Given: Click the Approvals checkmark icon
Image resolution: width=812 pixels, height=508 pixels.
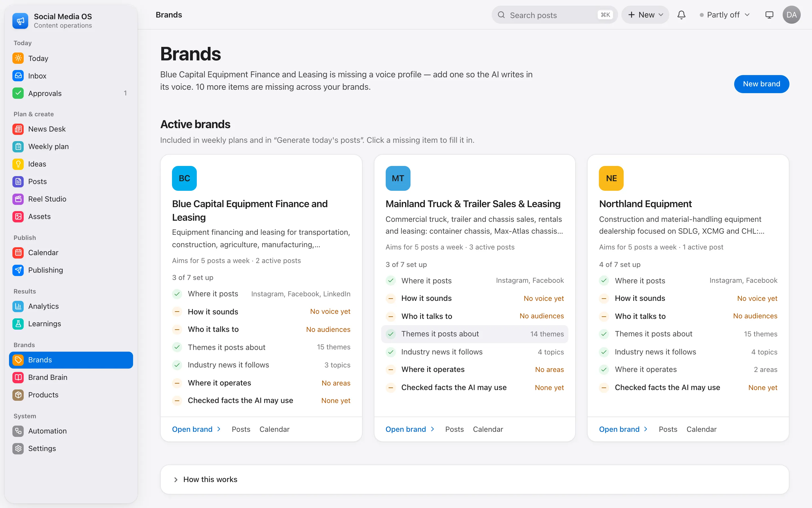Looking at the screenshot, I should [18, 93].
